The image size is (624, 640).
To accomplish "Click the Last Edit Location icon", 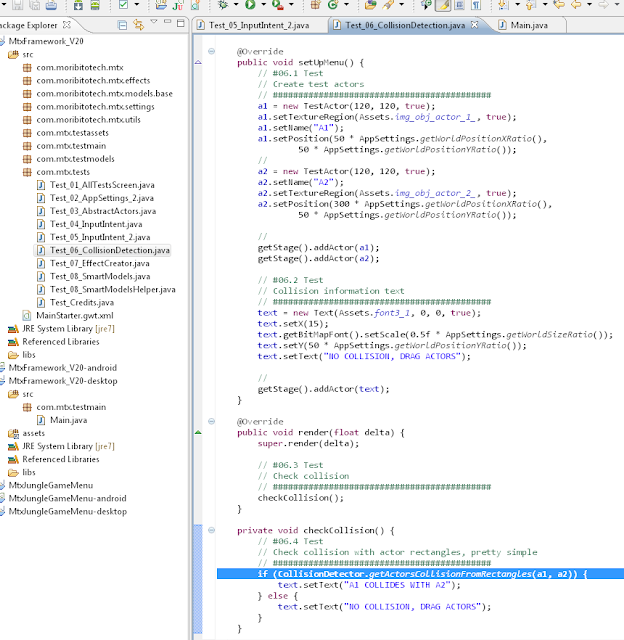I will click(559, 4).
